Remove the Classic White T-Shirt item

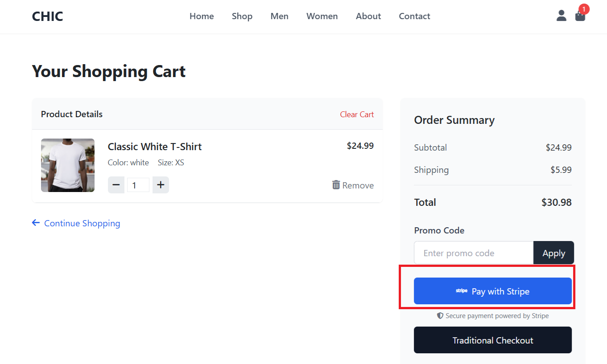click(353, 185)
